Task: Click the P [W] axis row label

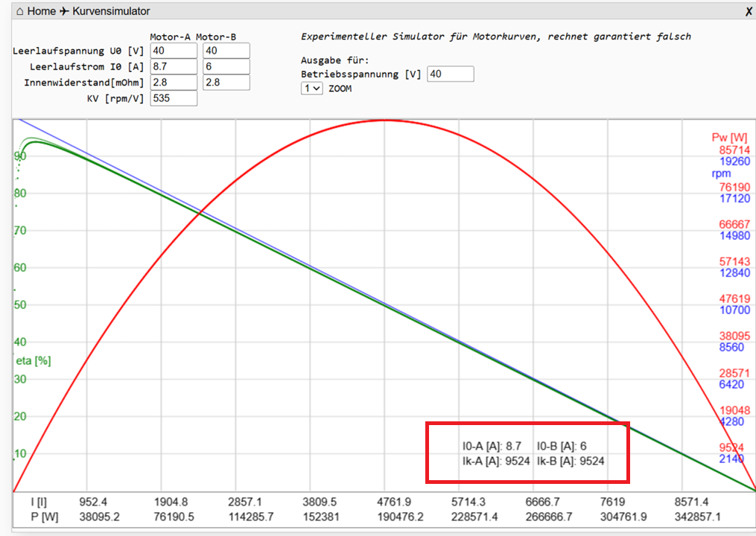Action: click(x=45, y=517)
